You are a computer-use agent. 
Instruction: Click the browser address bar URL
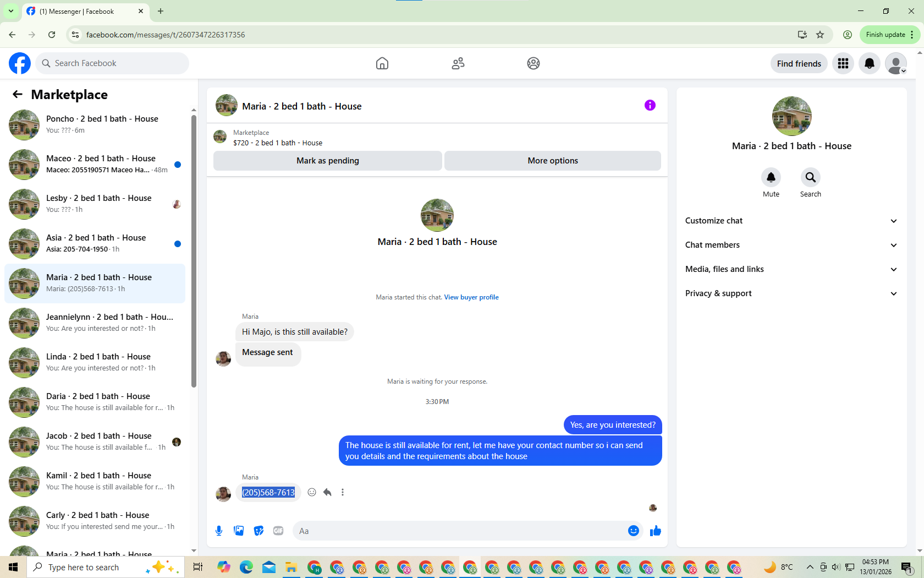[166, 35]
